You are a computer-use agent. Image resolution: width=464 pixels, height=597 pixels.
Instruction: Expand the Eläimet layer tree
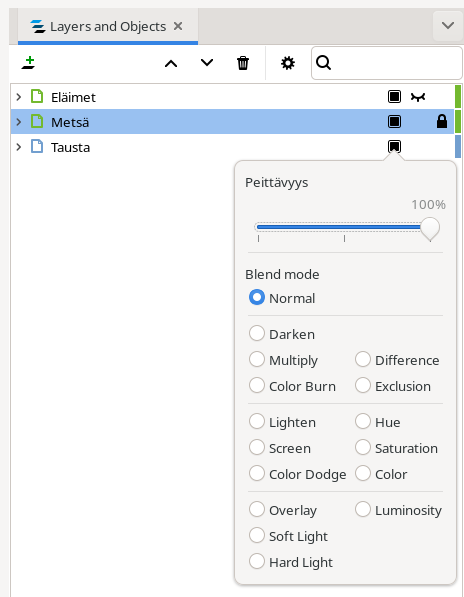click(x=19, y=97)
